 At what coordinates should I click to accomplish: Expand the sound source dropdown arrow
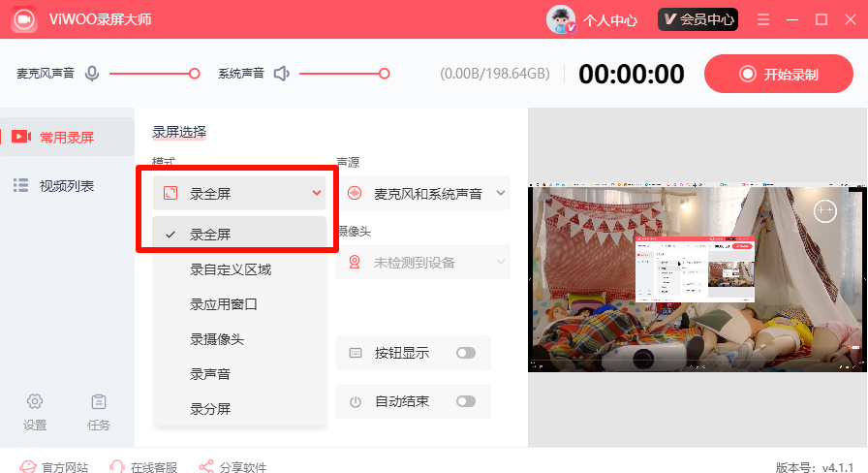501,193
